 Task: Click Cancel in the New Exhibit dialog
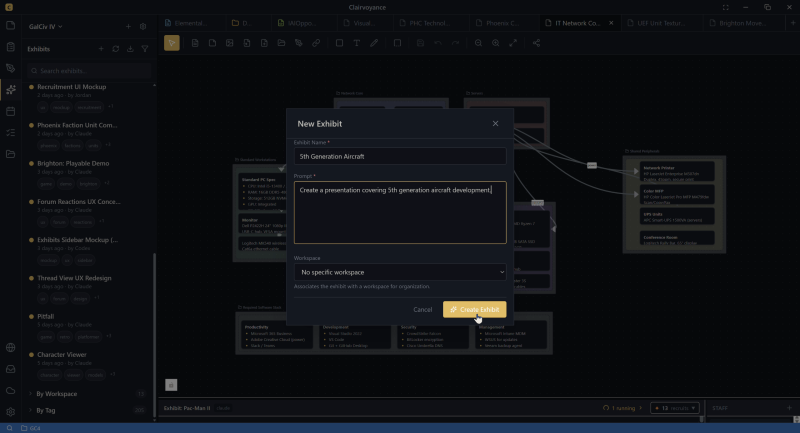[423, 310]
